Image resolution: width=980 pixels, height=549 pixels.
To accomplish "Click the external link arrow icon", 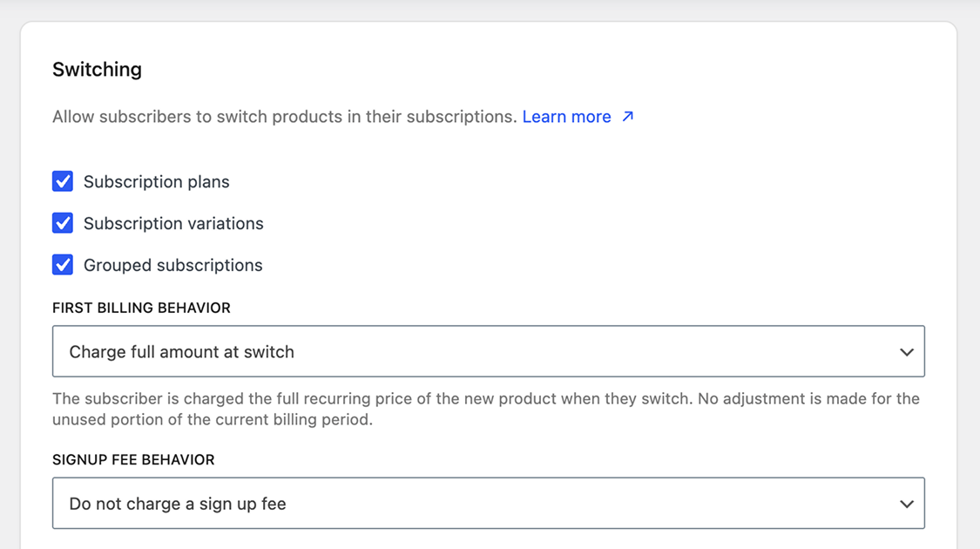I will [x=627, y=116].
